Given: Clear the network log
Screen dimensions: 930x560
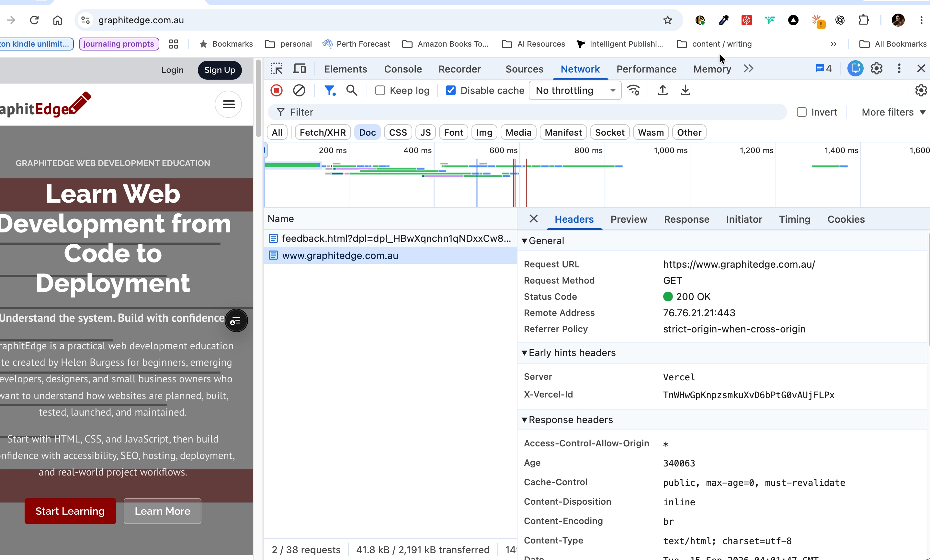Looking at the screenshot, I should pyautogui.click(x=299, y=91).
